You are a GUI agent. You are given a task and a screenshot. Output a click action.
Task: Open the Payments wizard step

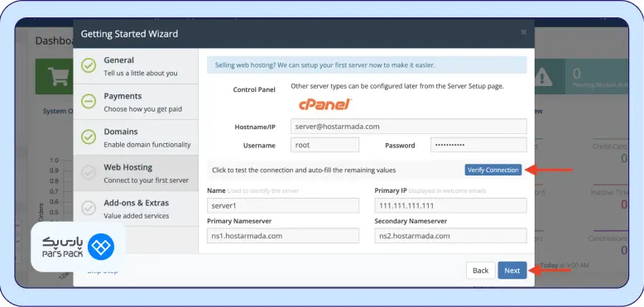point(136,102)
